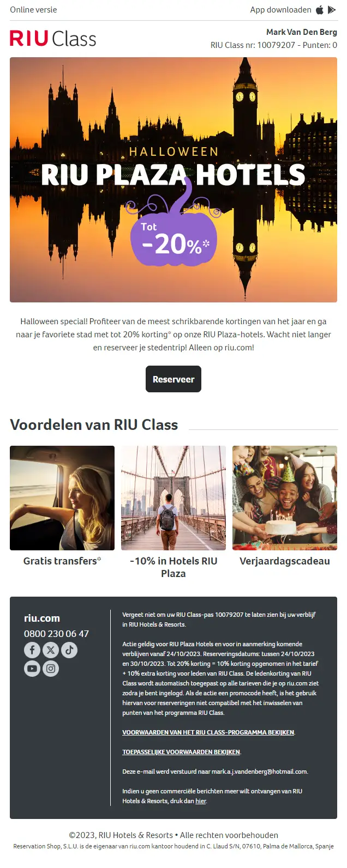Click the App downloaden text

(x=280, y=10)
